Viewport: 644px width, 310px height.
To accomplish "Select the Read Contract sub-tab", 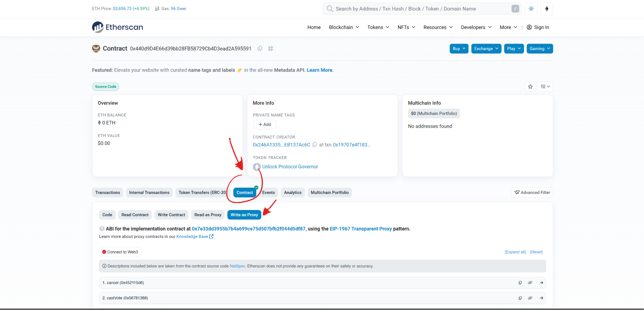I will pyautogui.click(x=135, y=215).
